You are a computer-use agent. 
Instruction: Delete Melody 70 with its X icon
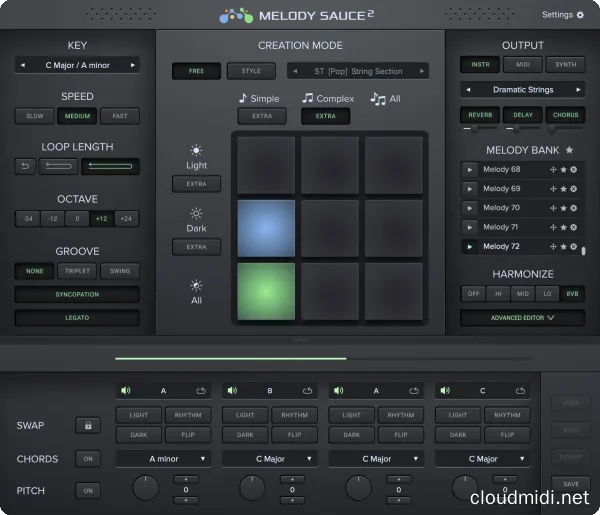point(574,208)
